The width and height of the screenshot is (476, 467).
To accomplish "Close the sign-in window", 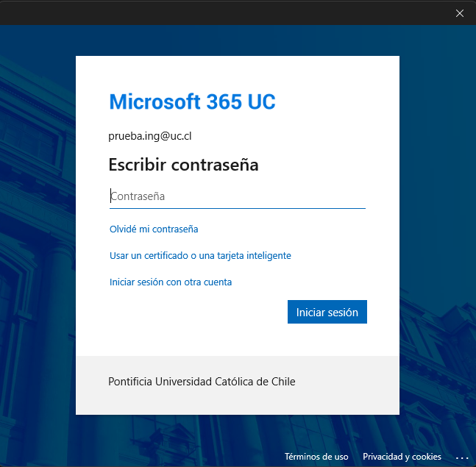I will (459, 13).
